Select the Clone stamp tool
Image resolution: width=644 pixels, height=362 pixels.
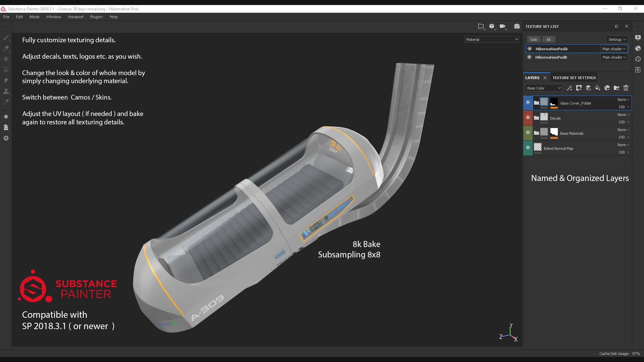[x=6, y=91]
